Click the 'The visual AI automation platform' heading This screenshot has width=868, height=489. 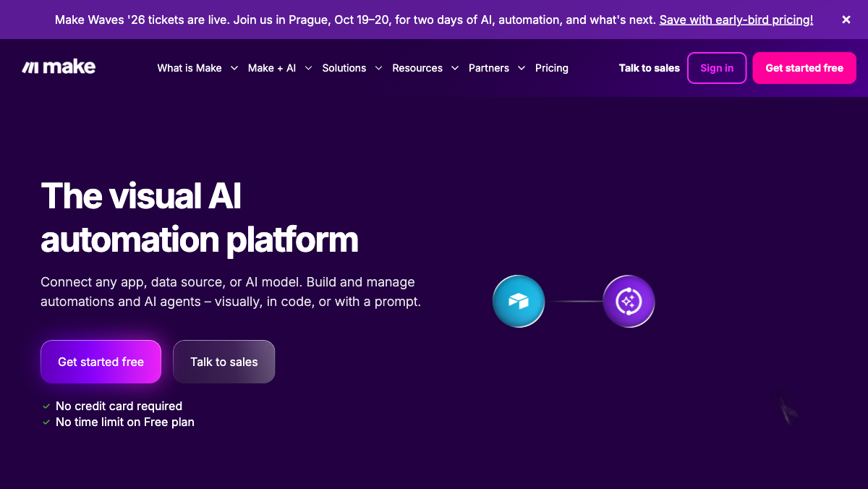pos(200,218)
